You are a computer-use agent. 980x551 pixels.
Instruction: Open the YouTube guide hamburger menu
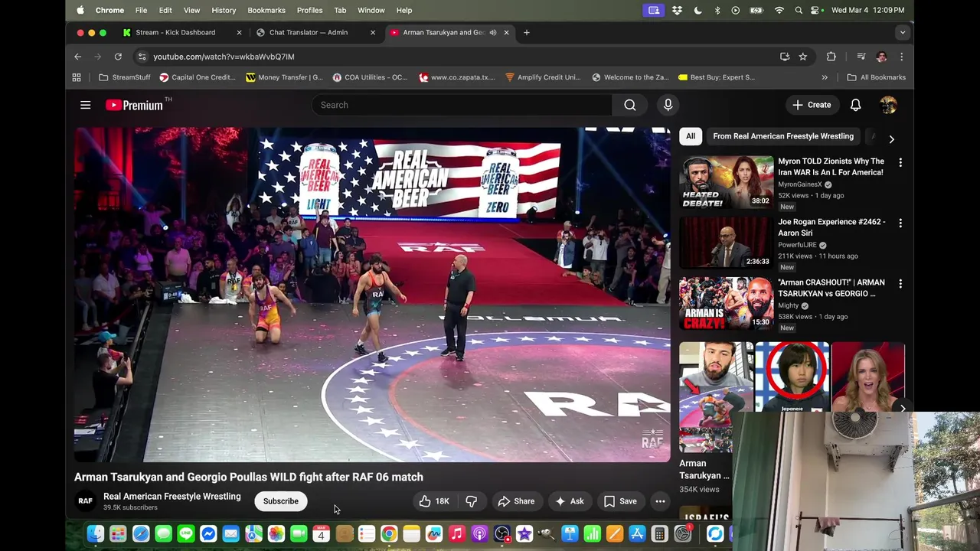pos(86,105)
